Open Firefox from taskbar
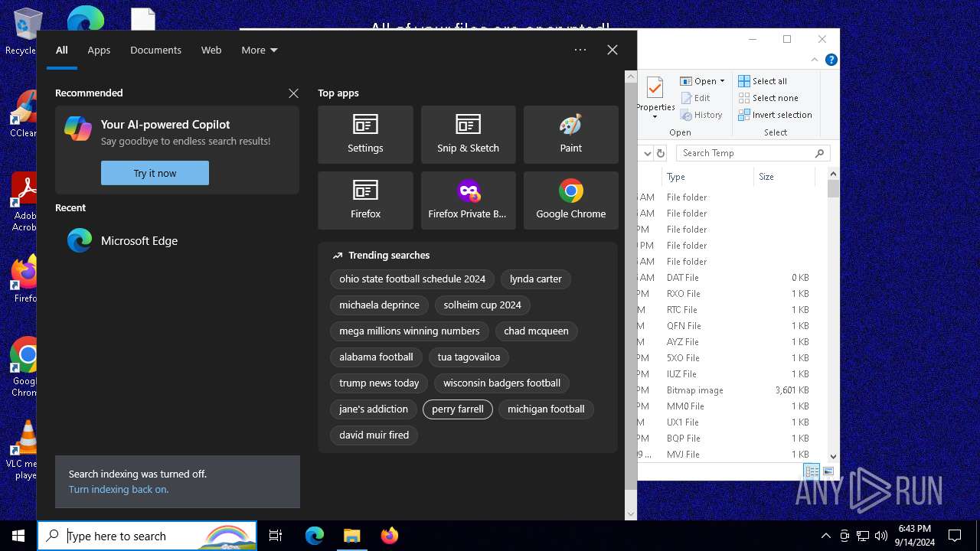 (x=389, y=536)
